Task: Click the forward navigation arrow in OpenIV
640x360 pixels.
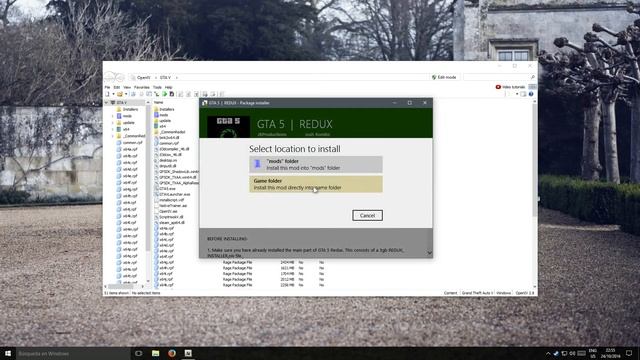Action: [x=120, y=77]
